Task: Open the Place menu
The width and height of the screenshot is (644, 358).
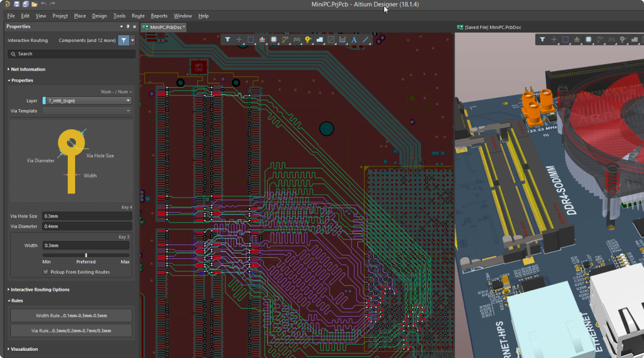Action: (80, 16)
